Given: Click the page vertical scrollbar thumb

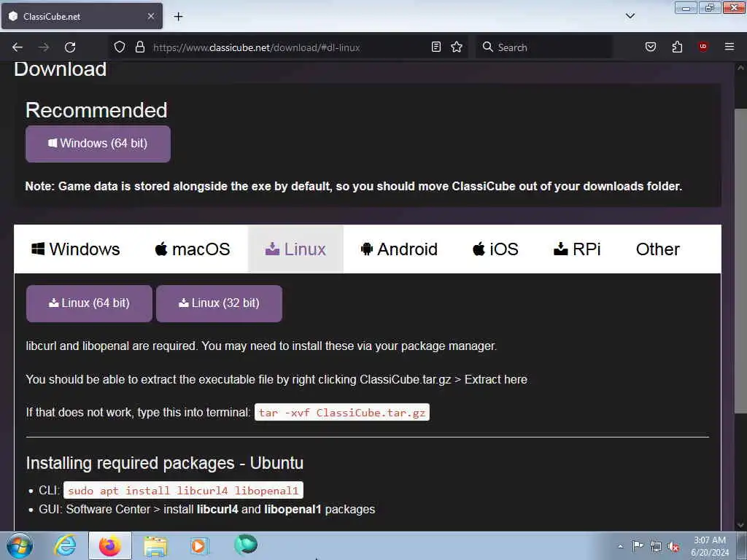Looking at the screenshot, I should point(740,261).
